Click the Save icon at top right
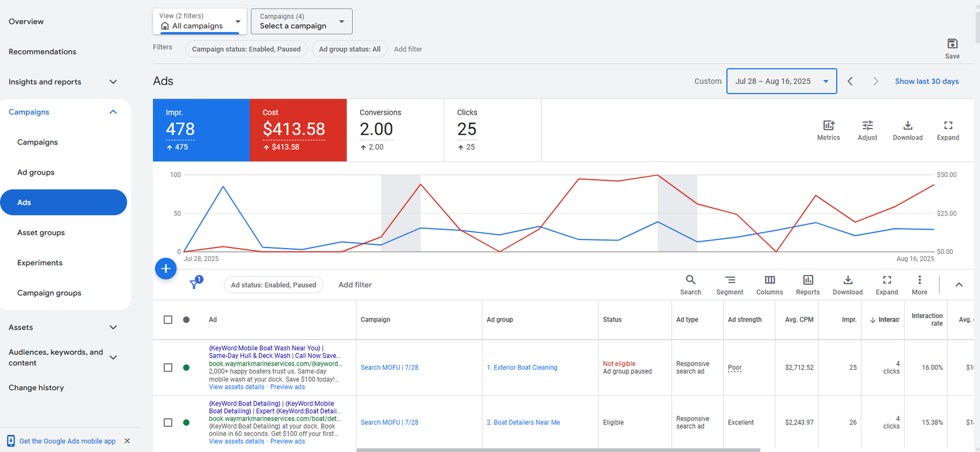The height and width of the screenshot is (452, 980). (x=952, y=44)
